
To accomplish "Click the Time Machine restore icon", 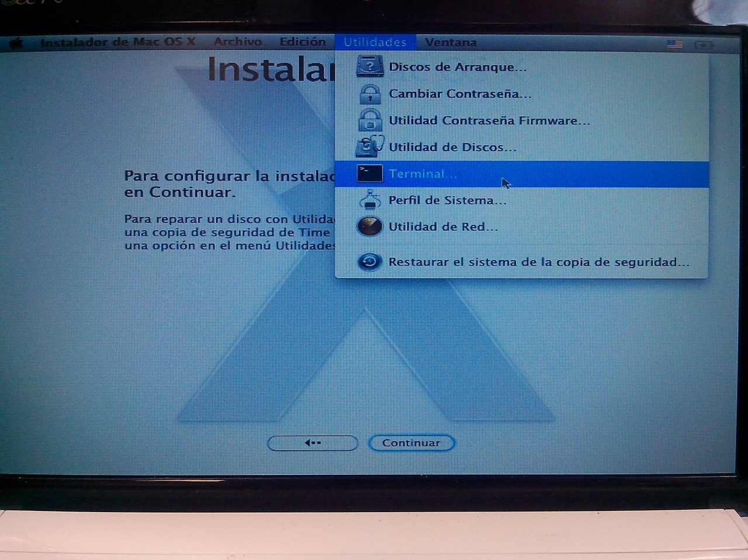I will 369,262.
